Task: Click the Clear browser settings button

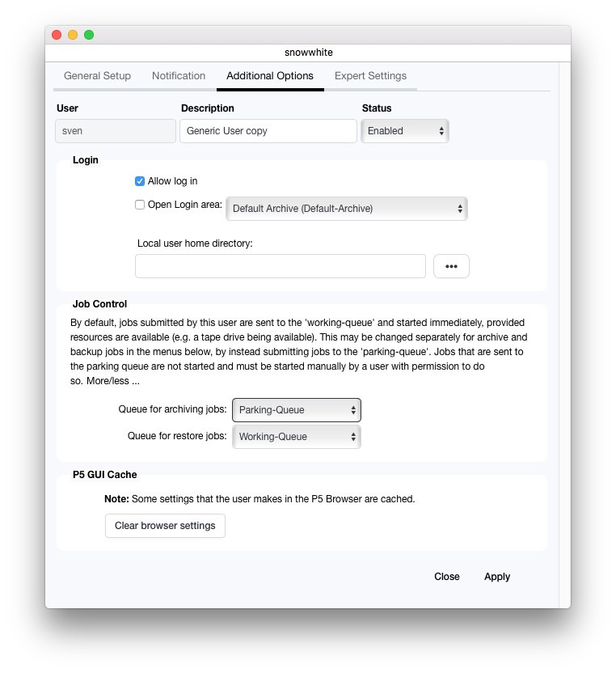Action: (165, 526)
